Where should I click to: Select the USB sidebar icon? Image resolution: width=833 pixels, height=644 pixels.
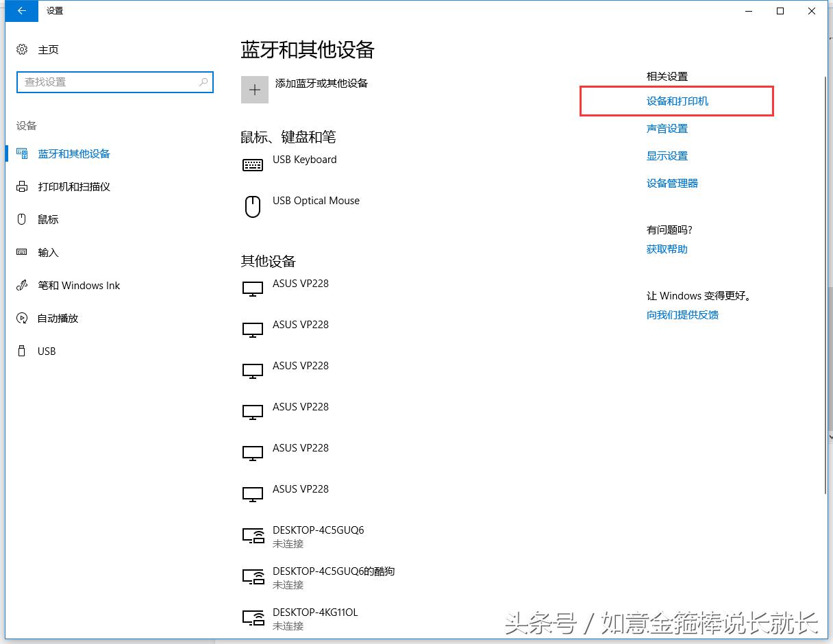click(x=21, y=351)
